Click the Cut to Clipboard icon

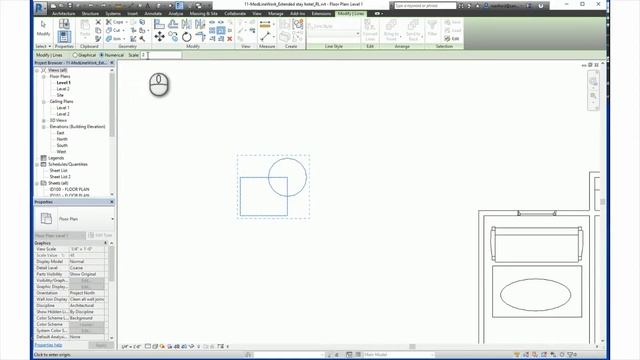click(x=98, y=22)
